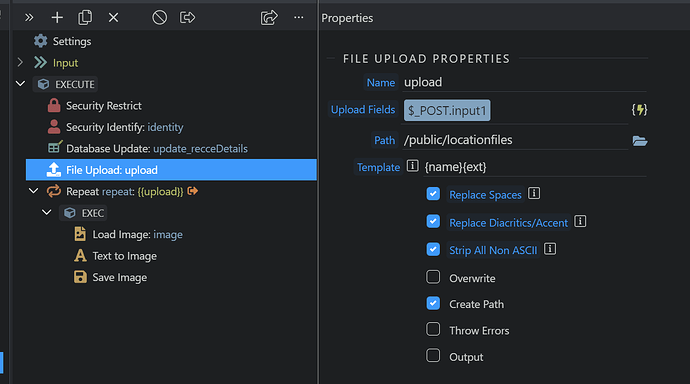
Task: Show Template info icon
Action: coord(412,166)
